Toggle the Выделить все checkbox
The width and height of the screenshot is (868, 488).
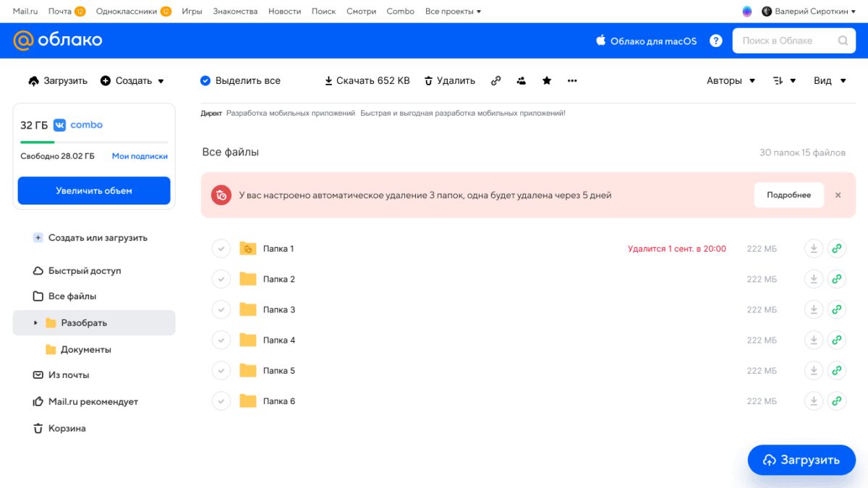pyautogui.click(x=205, y=81)
